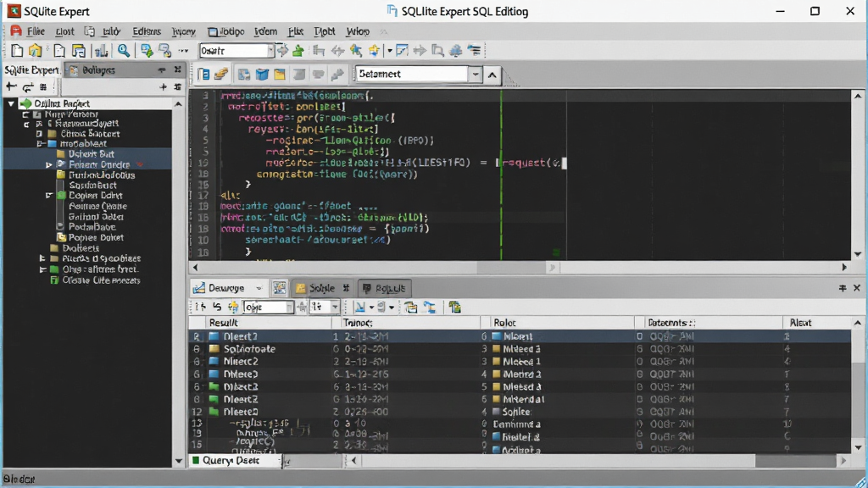The width and height of the screenshot is (868, 488).
Task: Click the yellow table icon in results toolbar
Action: coord(411,307)
